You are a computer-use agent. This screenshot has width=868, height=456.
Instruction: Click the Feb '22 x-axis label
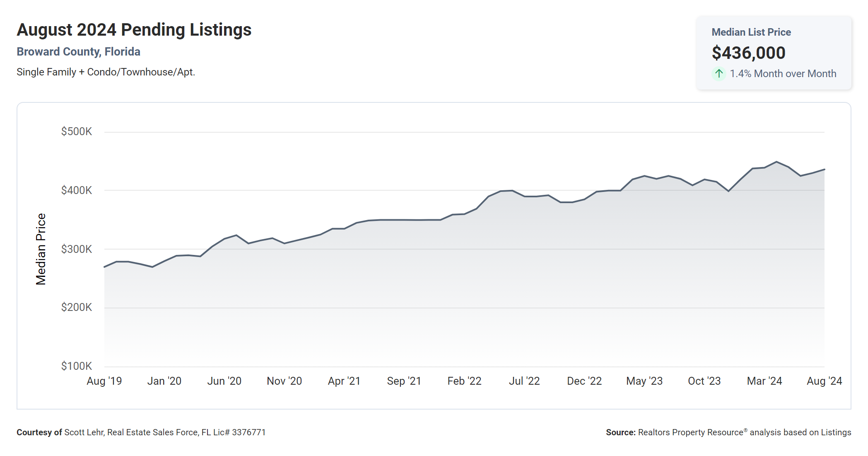(464, 381)
